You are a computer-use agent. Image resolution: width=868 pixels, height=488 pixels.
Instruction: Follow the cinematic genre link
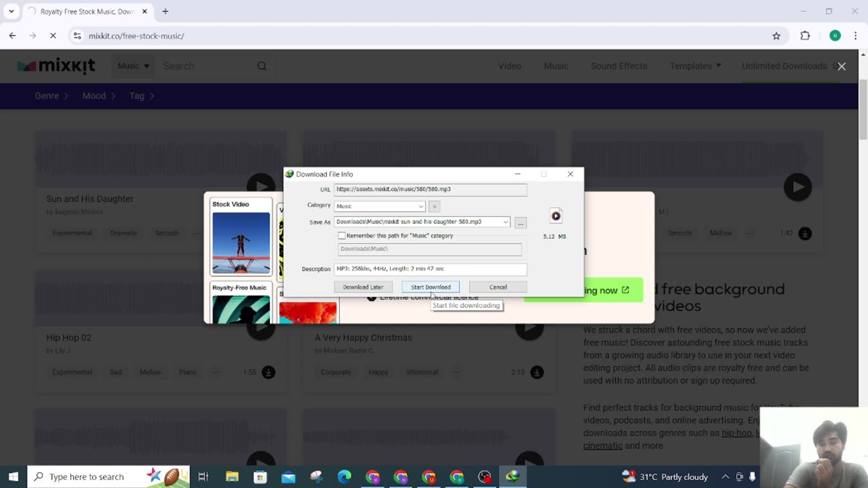602,445
